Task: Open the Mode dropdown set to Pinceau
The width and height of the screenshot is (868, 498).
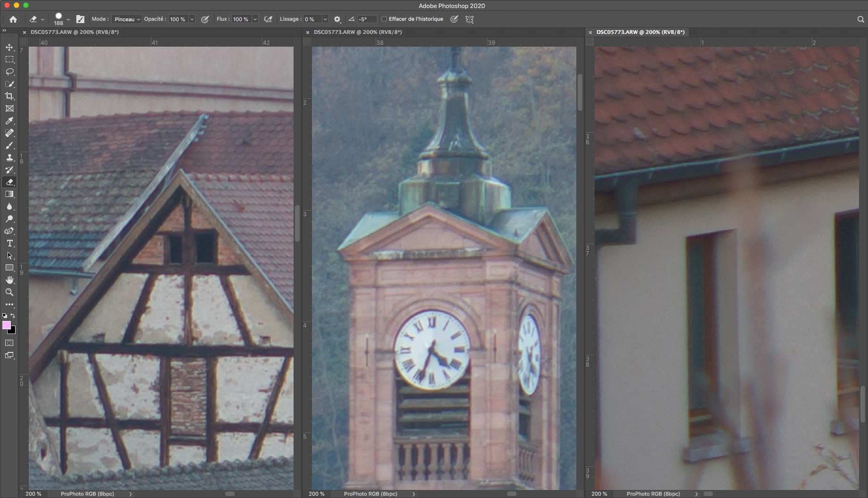Action: 127,19
